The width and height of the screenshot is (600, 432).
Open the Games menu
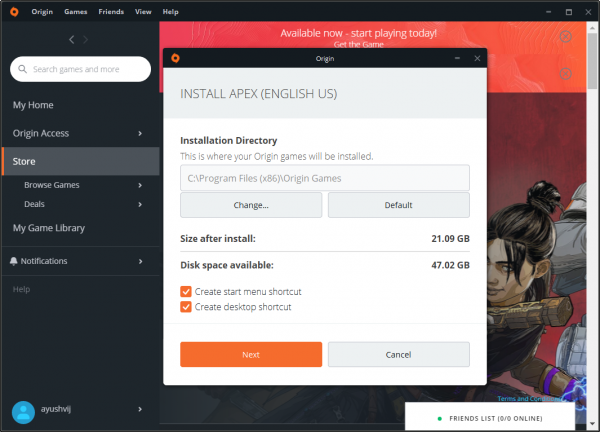(75, 12)
